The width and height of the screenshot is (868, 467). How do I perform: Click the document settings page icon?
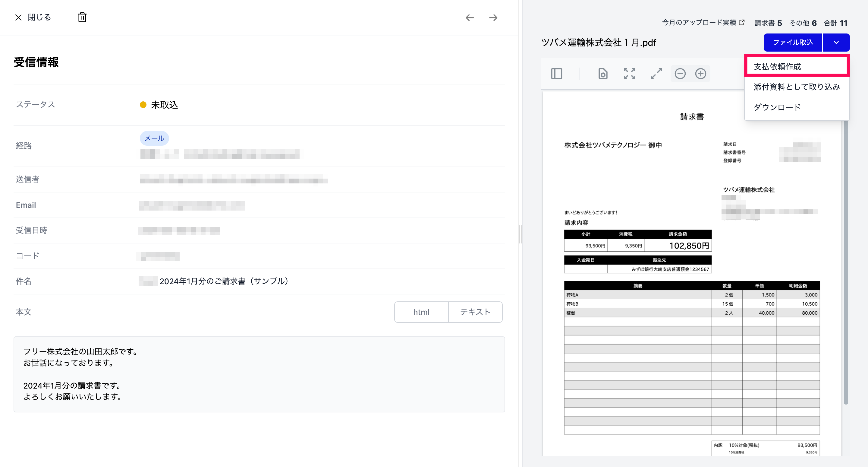pos(603,74)
